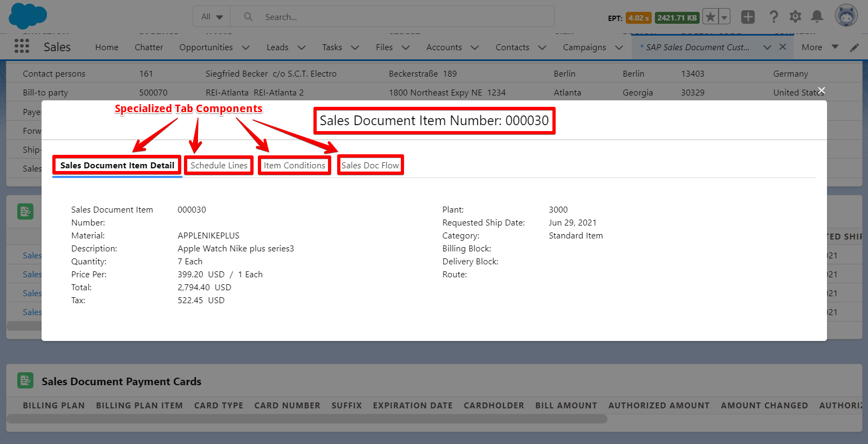Click the Salesforce cloud logo
The height and width of the screenshot is (444, 868).
tap(28, 16)
